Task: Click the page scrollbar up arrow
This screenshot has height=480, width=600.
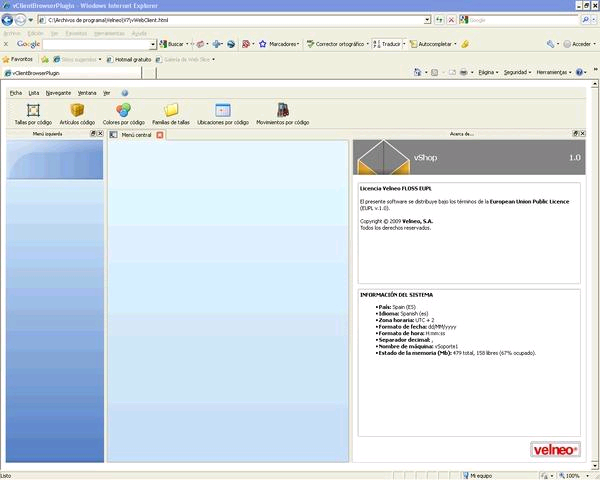Action: (595, 84)
